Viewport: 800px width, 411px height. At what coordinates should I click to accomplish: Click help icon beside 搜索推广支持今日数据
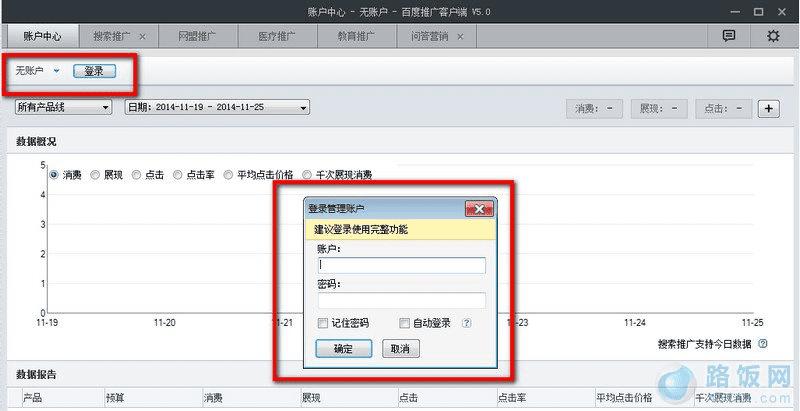click(763, 344)
